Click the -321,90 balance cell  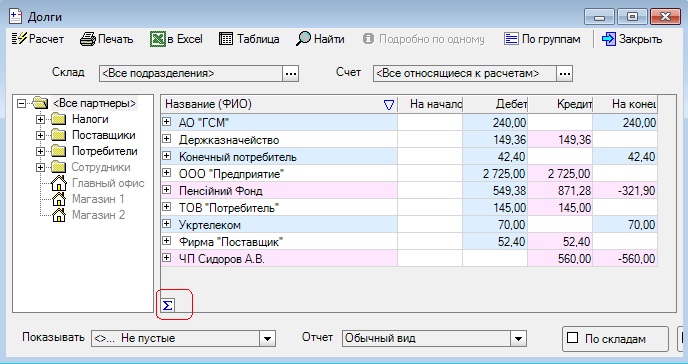625,190
